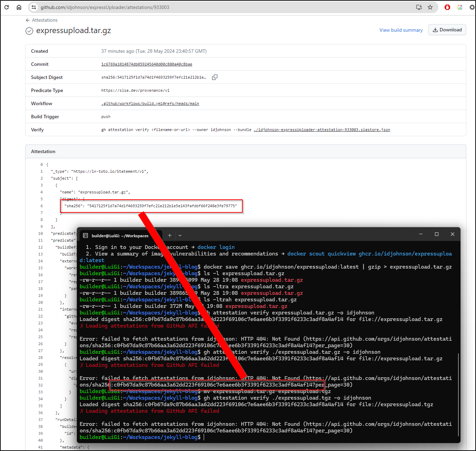Click the "subject": [ JSON line
The width and height of the screenshot is (476, 451).
pyautogui.click(x=64, y=178)
